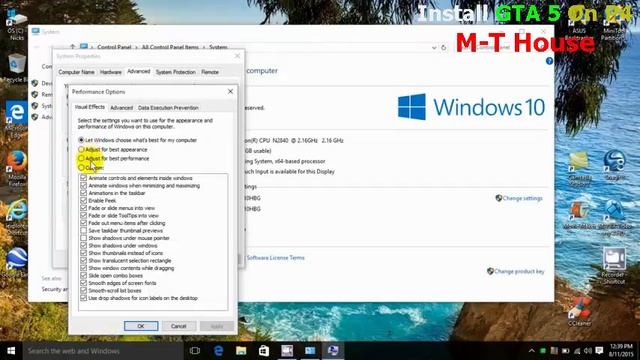640x360 pixels.
Task: Open System Protection tab in System Properties
Action: 176,72
